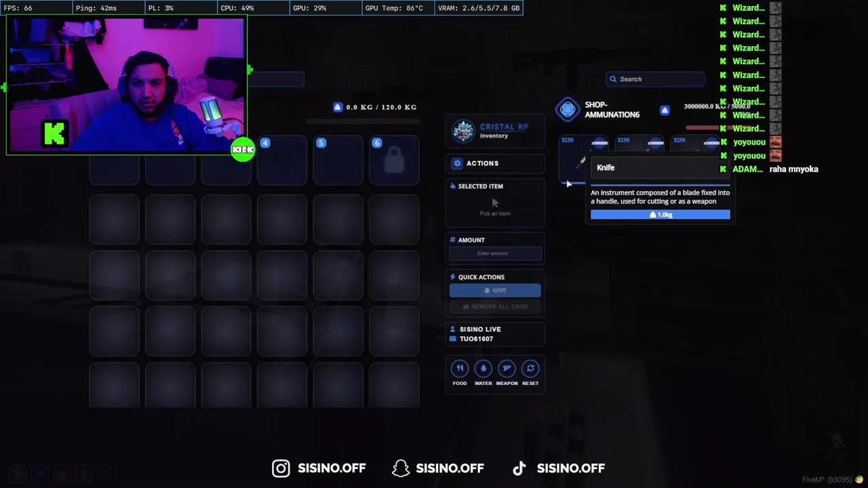Focus the shop Search field
This screenshot has width=868, height=488.
[655, 79]
